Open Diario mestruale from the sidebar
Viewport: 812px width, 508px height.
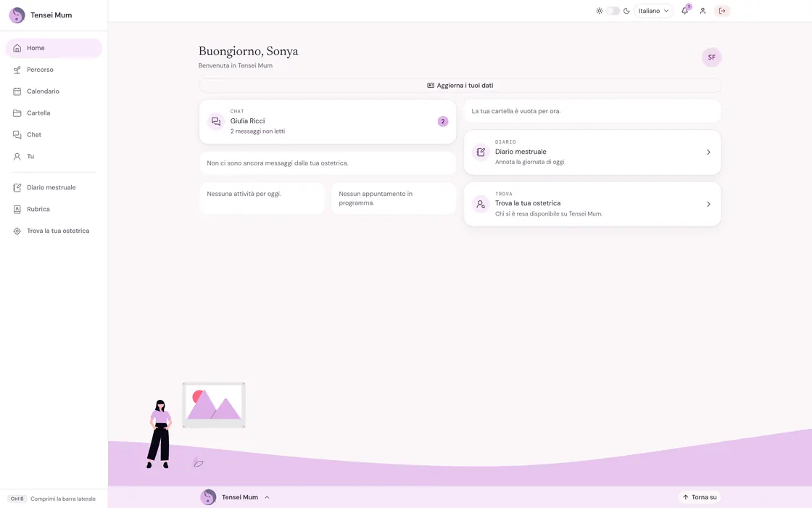tap(54, 188)
